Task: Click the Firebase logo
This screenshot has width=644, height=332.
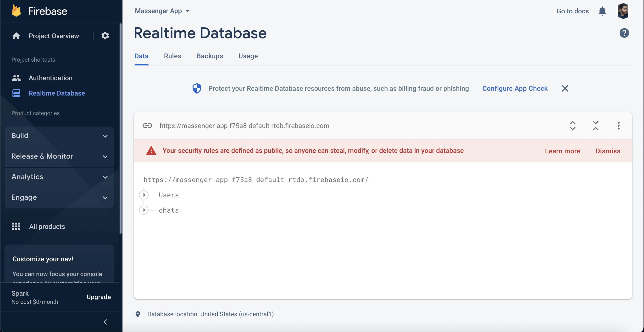Action: pyautogui.click(x=39, y=11)
